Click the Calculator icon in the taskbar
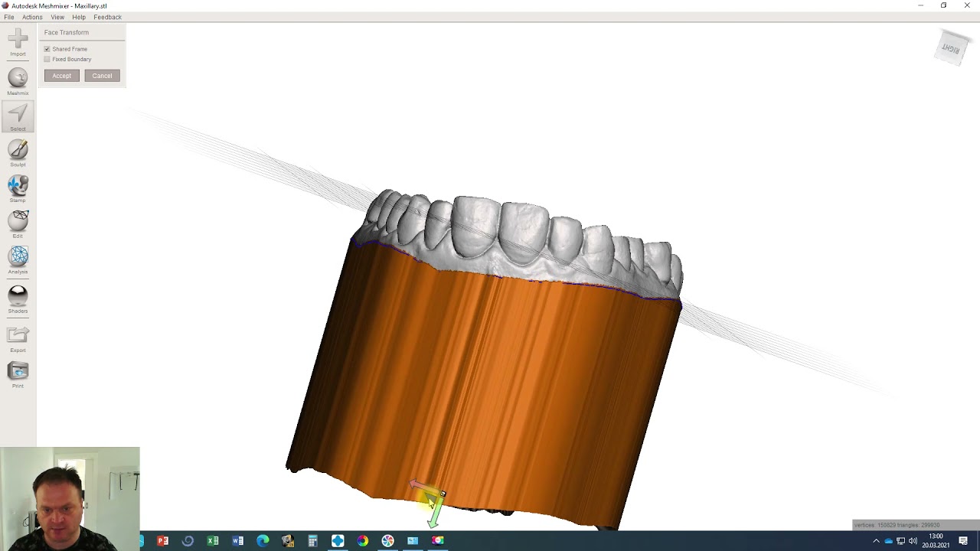980x551 pixels. tap(312, 541)
